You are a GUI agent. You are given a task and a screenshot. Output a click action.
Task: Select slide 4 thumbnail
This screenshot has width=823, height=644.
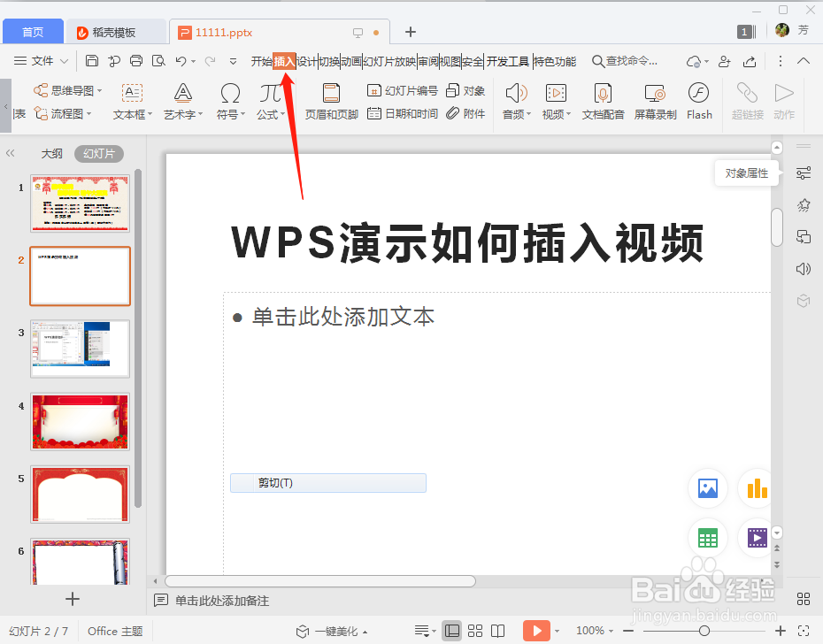pyautogui.click(x=80, y=421)
